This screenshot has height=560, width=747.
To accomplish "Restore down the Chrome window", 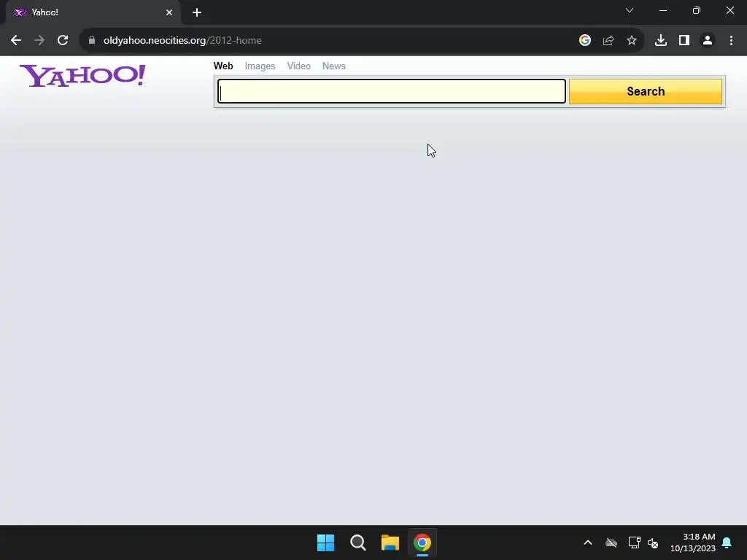I will tap(697, 10).
